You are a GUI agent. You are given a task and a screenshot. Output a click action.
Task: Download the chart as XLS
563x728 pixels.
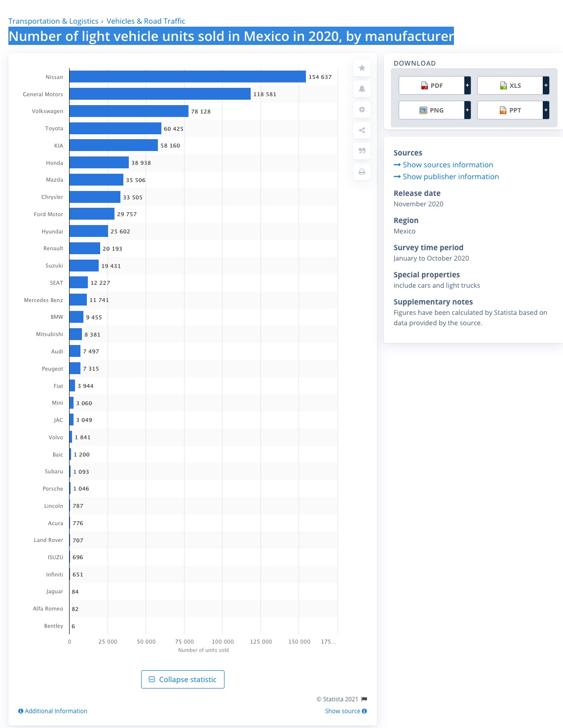510,85
